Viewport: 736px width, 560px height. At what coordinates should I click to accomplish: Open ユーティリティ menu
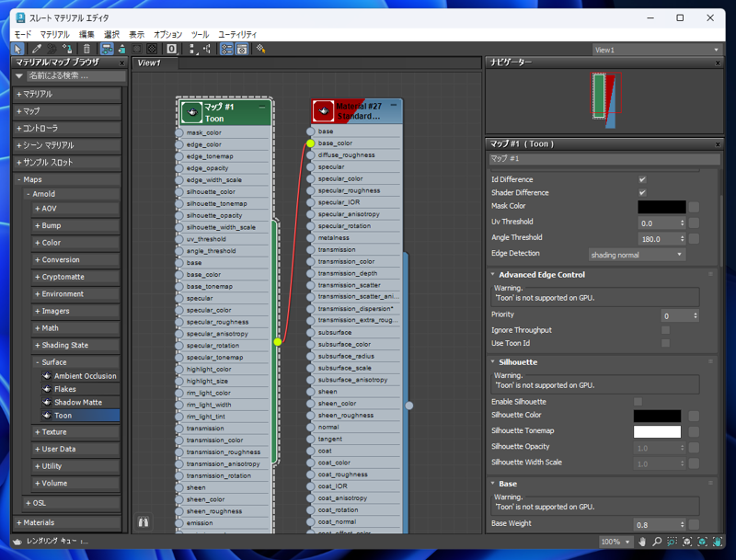click(x=237, y=35)
